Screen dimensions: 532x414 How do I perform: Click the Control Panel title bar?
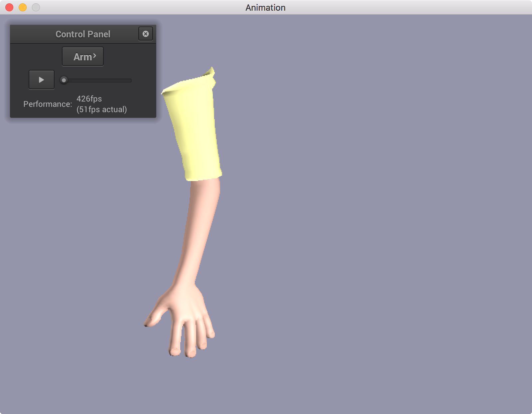[x=82, y=34]
